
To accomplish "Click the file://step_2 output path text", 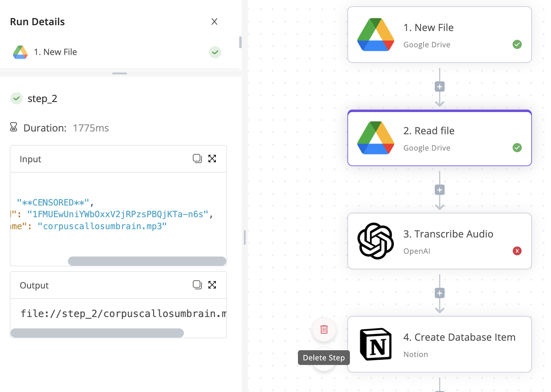I will [x=123, y=314].
